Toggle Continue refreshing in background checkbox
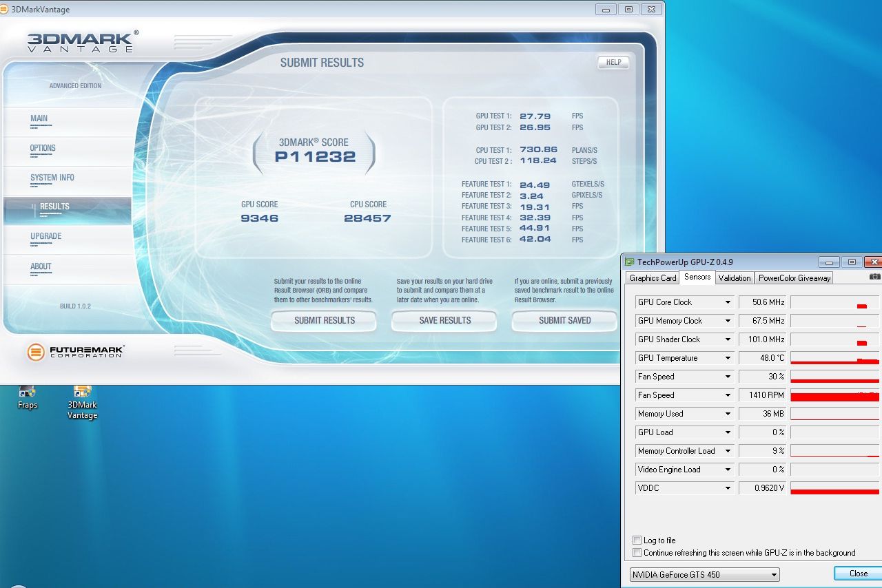882x588 pixels. pyautogui.click(x=637, y=553)
